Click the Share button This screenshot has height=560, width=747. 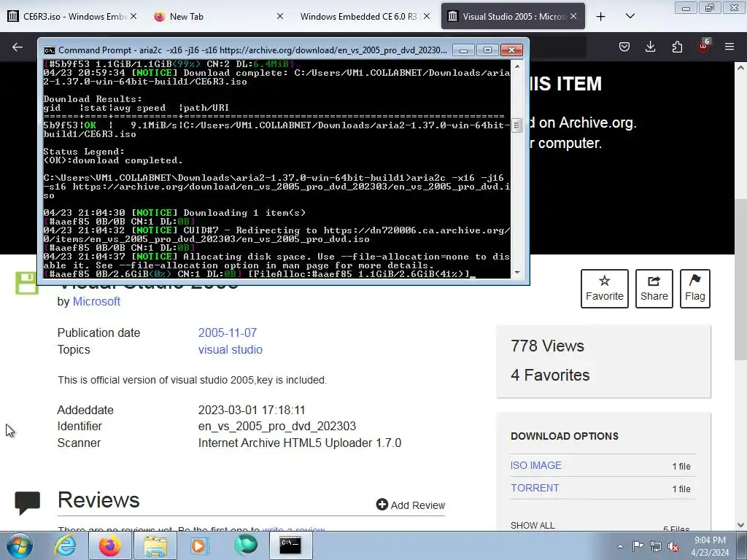tap(654, 289)
